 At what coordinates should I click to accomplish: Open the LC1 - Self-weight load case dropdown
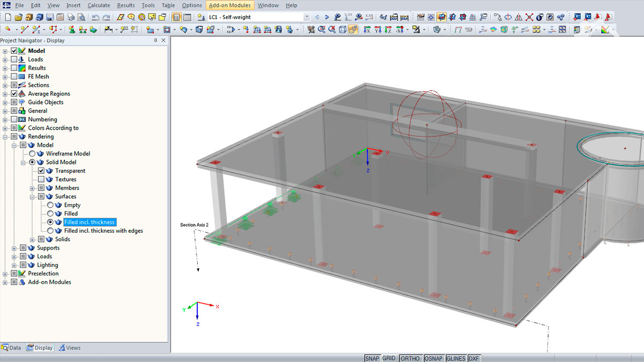[306, 17]
